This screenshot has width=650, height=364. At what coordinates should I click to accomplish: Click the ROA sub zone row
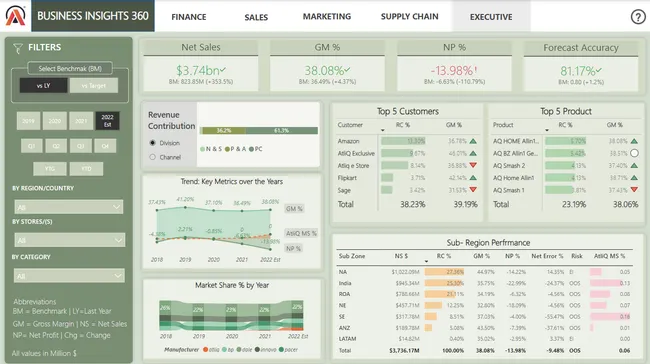(484, 294)
